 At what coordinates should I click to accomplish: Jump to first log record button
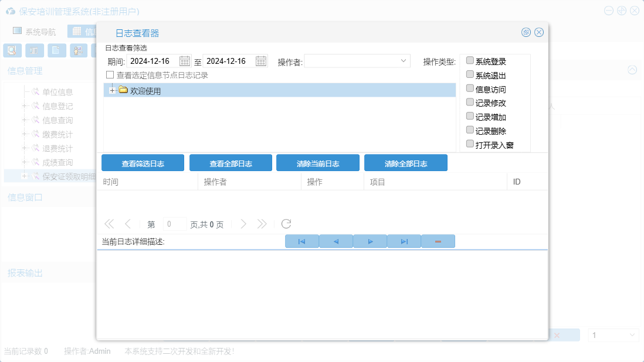point(301,241)
